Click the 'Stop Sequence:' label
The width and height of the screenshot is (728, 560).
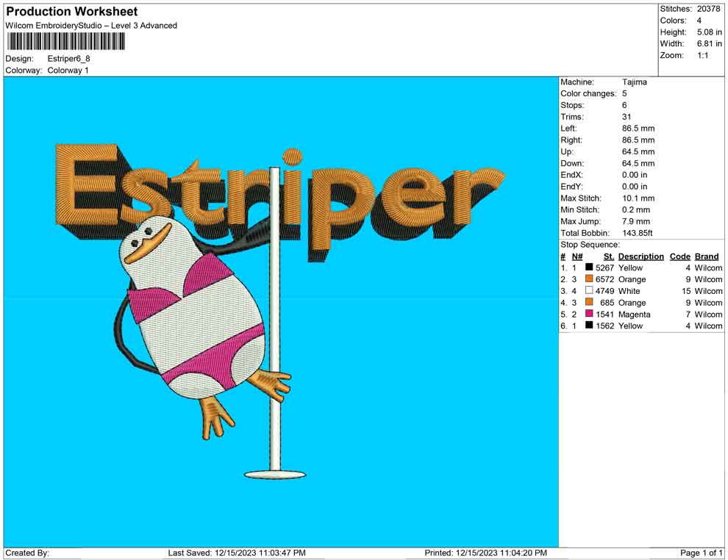point(590,245)
